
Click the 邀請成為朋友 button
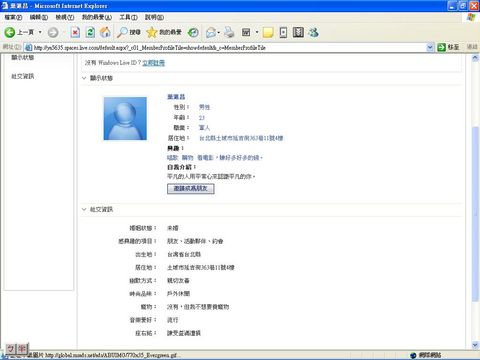tap(191, 189)
